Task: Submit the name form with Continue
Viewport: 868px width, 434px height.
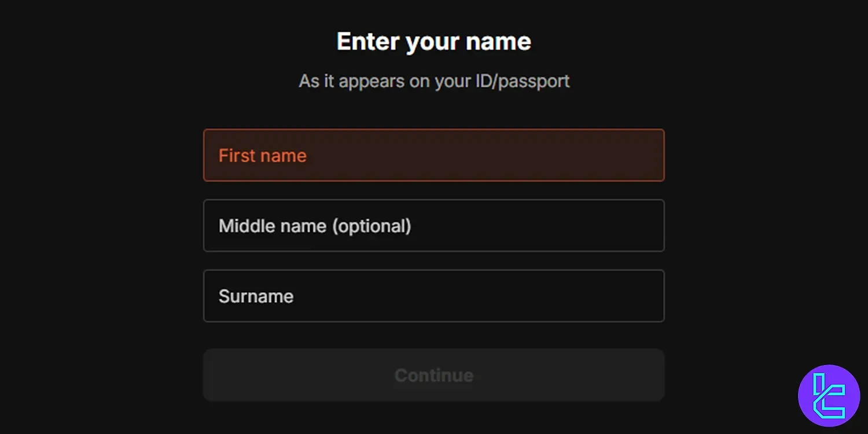Action: tap(433, 375)
